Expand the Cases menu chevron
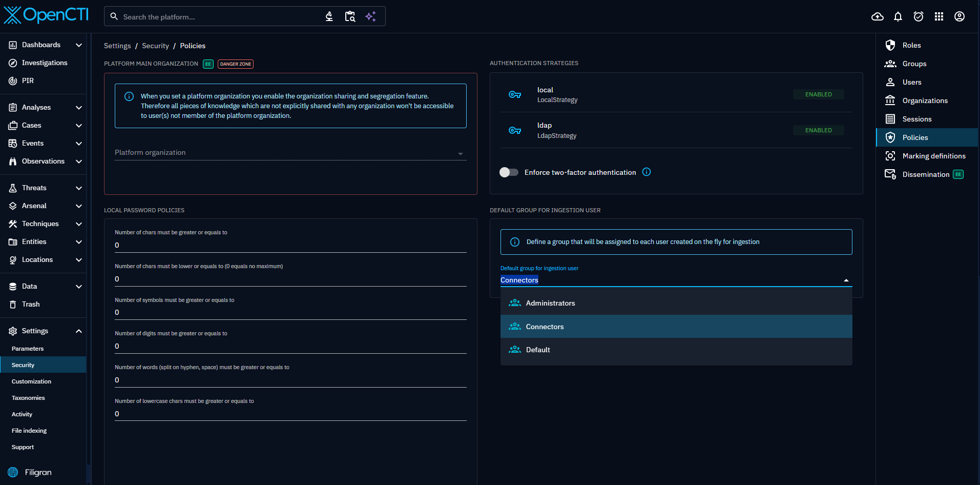This screenshot has height=485, width=980. click(79, 125)
